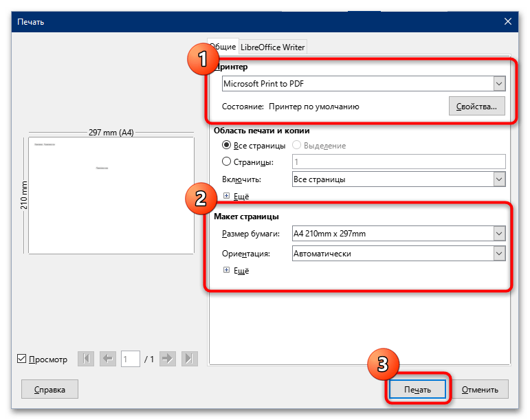This screenshot has height=420, width=530.
Task: Go to previous page in preview
Action: [x=108, y=359]
